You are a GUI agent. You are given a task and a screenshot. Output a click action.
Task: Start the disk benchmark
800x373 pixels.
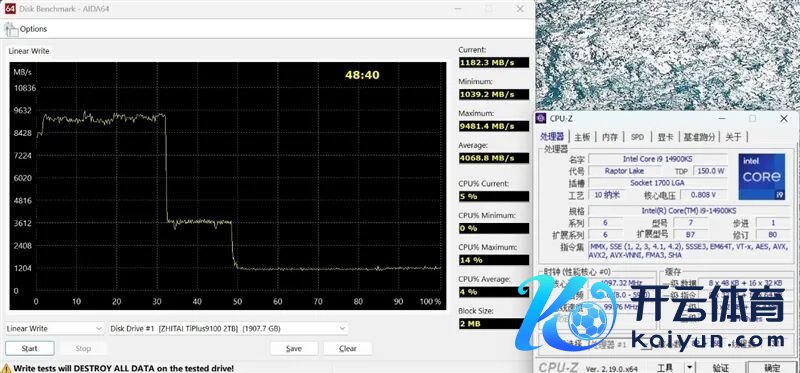[x=30, y=349]
